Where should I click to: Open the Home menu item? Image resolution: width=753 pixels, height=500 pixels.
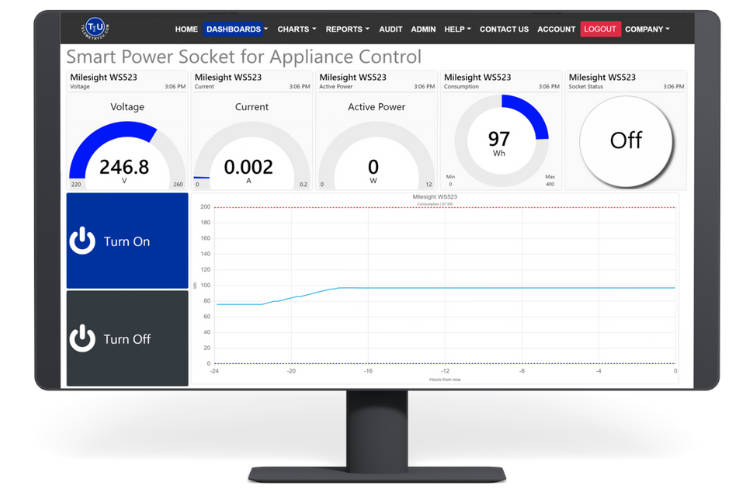pos(186,29)
